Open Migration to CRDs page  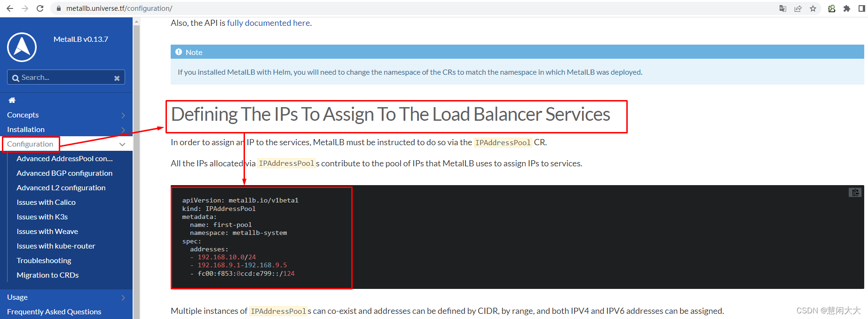pyautogui.click(x=48, y=275)
